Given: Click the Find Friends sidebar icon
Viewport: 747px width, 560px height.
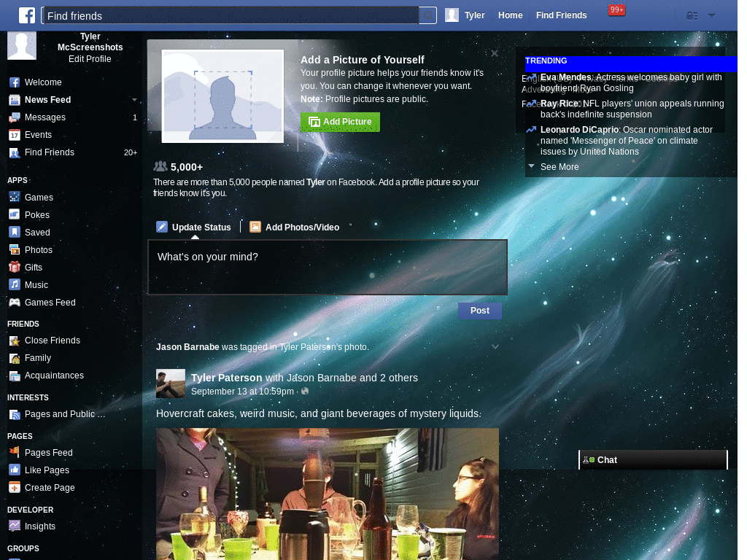Looking at the screenshot, I should pyautogui.click(x=15, y=153).
